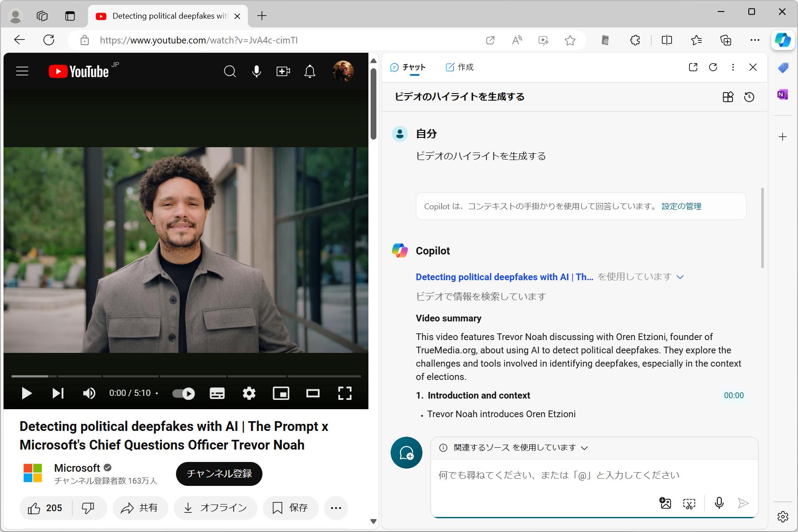Open YouTube account avatar menu
Screen dimensions: 798x532
pyautogui.click(x=343, y=71)
